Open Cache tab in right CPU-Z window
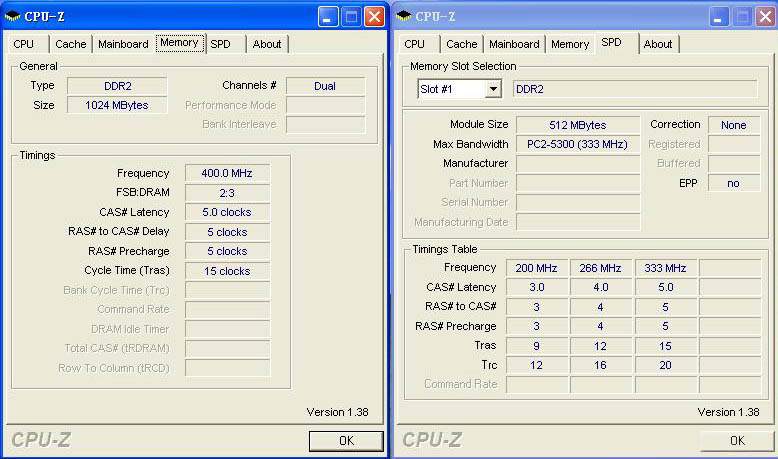 pyautogui.click(x=461, y=44)
